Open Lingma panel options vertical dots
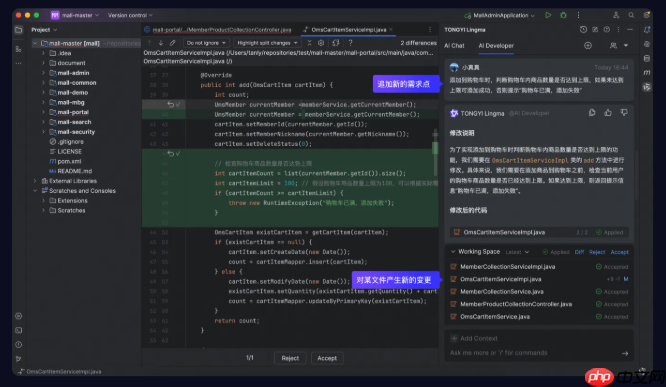Image resolution: width=666 pixels, height=387 pixels. click(618, 30)
